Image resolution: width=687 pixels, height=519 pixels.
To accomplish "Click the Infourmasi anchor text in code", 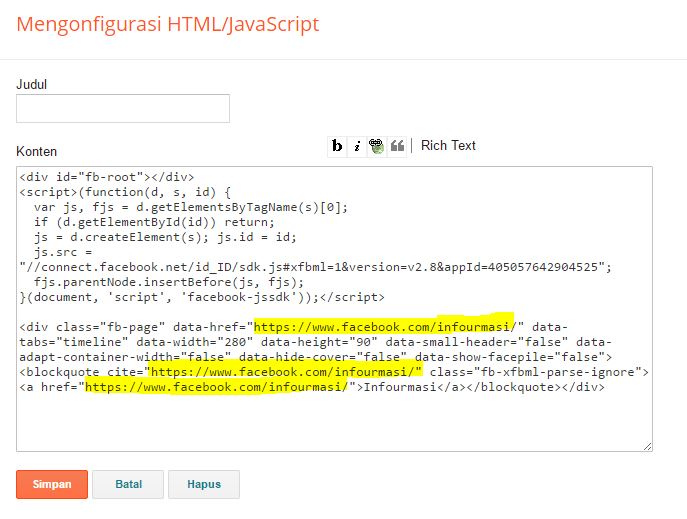I will [x=400, y=387].
